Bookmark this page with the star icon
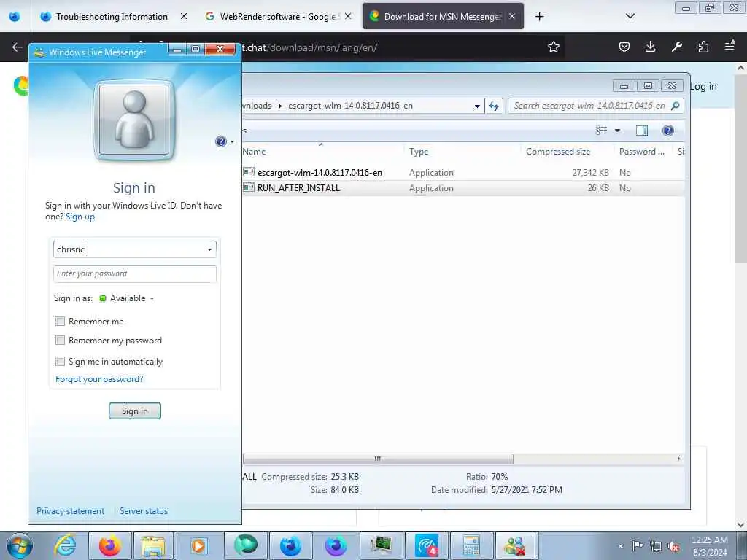This screenshot has width=747, height=560. [x=553, y=47]
